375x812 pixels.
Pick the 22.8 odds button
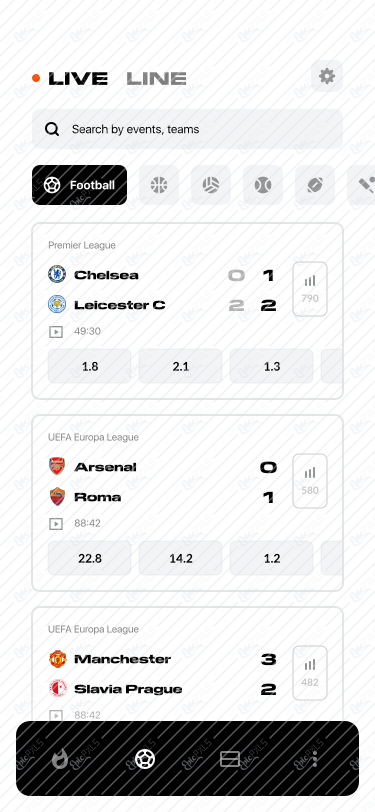pyautogui.click(x=90, y=558)
